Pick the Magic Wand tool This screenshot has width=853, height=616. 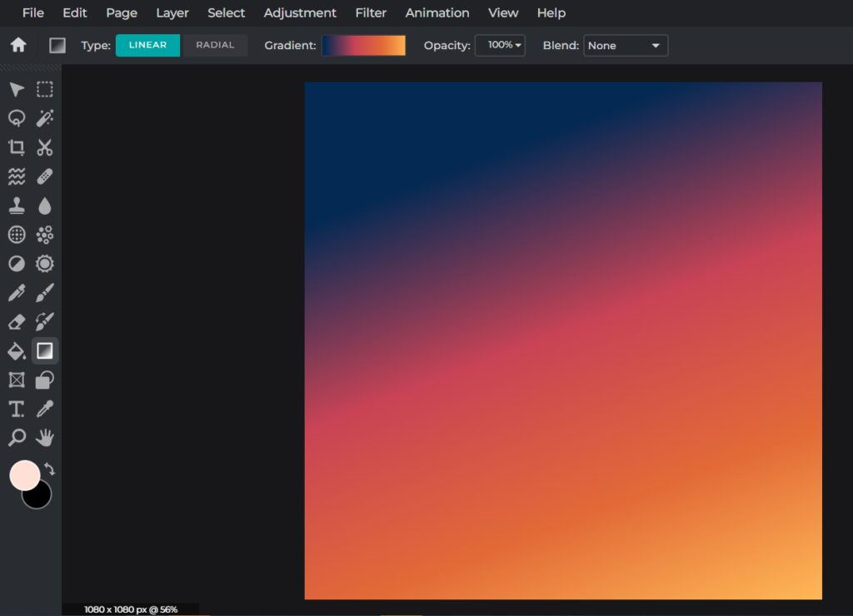[45, 118]
